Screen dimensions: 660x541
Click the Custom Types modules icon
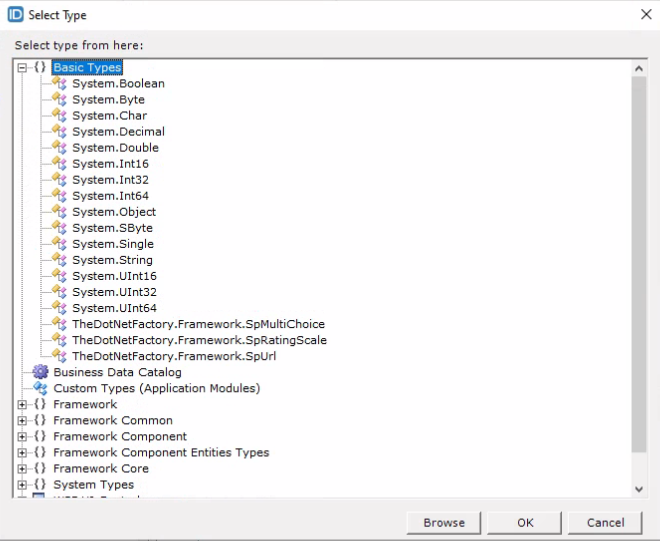pyautogui.click(x=40, y=388)
